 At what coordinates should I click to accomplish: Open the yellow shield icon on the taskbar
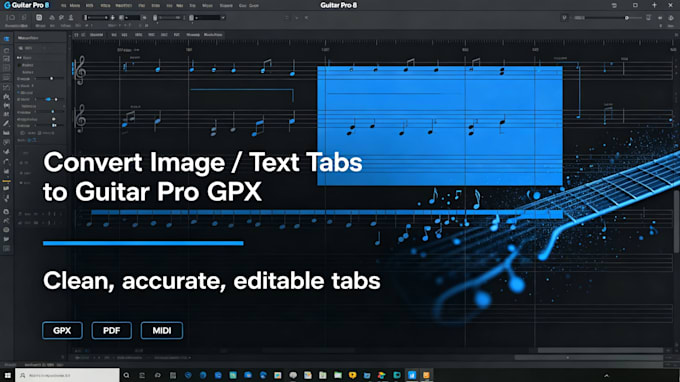(352, 375)
